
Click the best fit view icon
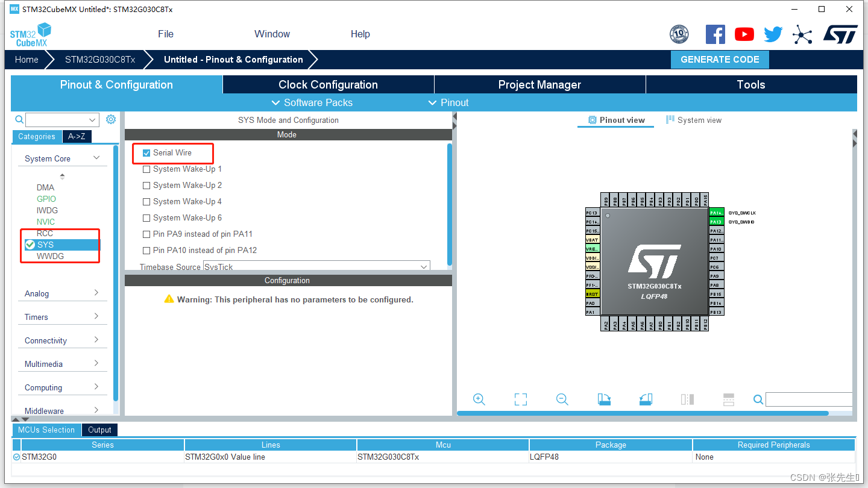[520, 399]
